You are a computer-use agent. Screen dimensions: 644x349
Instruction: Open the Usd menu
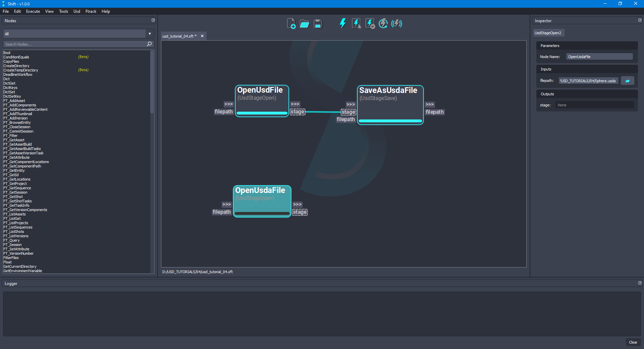tap(76, 11)
